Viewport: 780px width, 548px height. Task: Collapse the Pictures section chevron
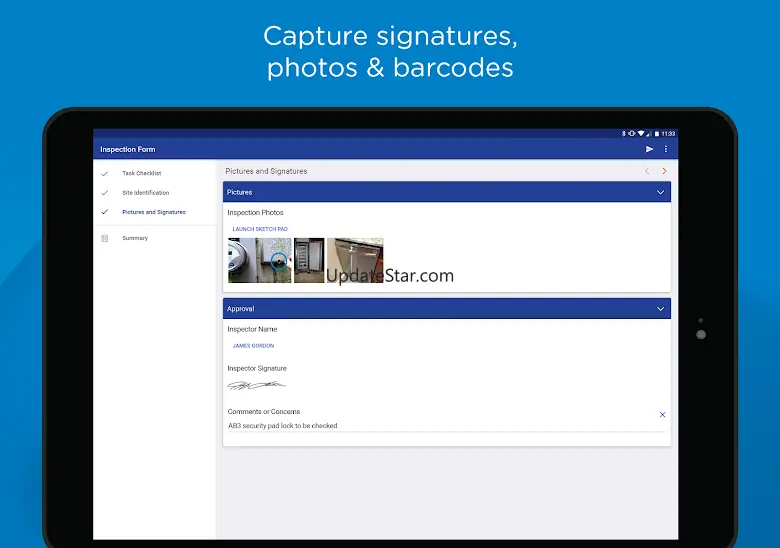(x=660, y=192)
